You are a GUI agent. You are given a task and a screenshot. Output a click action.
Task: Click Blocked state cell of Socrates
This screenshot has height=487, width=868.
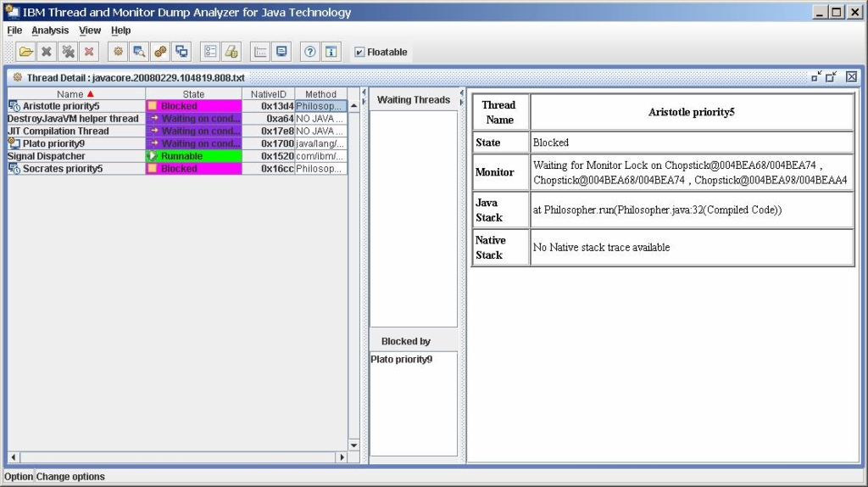tap(194, 169)
